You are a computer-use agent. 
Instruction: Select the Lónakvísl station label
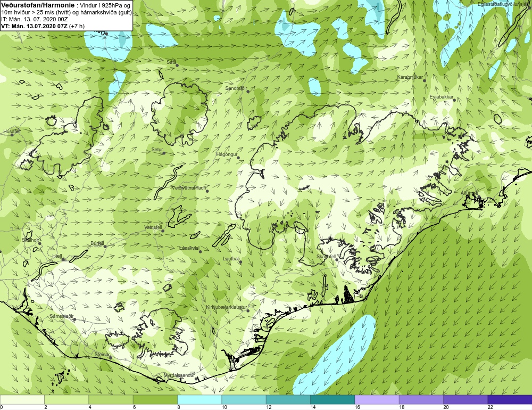tap(189, 248)
